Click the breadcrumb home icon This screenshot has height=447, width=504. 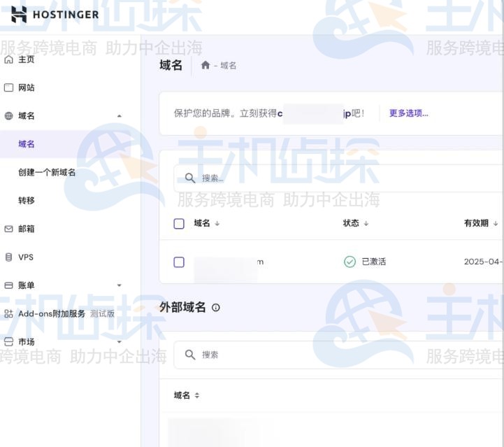206,65
